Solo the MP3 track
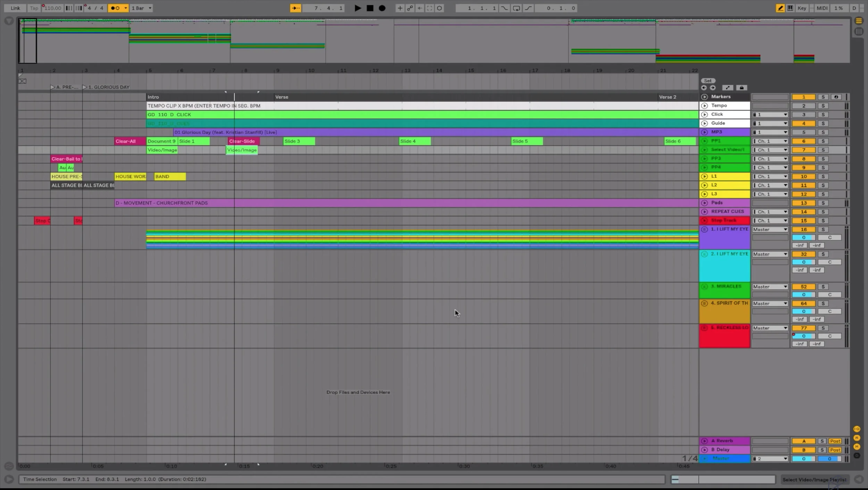This screenshot has width=868, height=490. [823, 132]
